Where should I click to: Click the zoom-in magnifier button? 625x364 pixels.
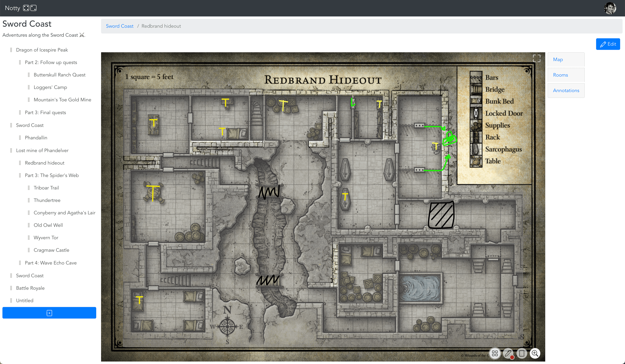click(535, 353)
